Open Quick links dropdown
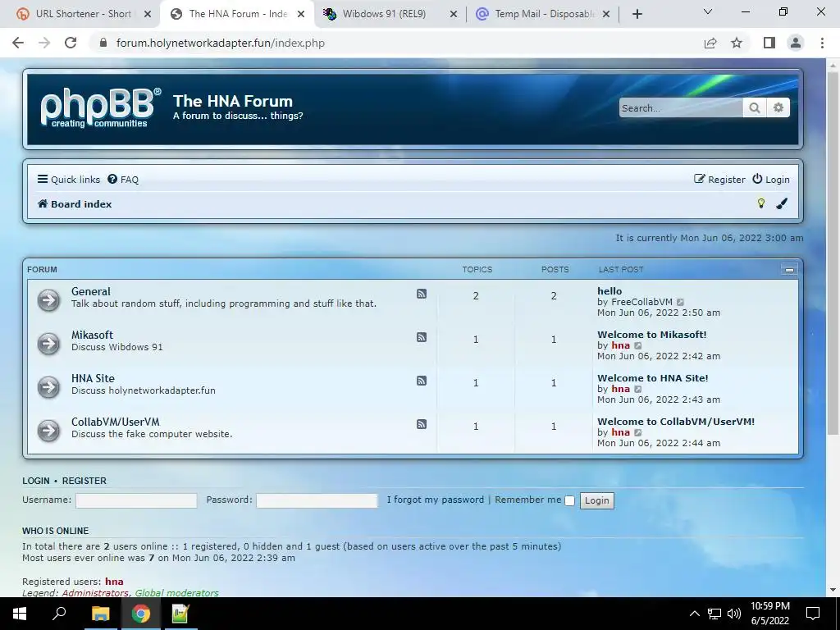840x630 pixels. 69,180
